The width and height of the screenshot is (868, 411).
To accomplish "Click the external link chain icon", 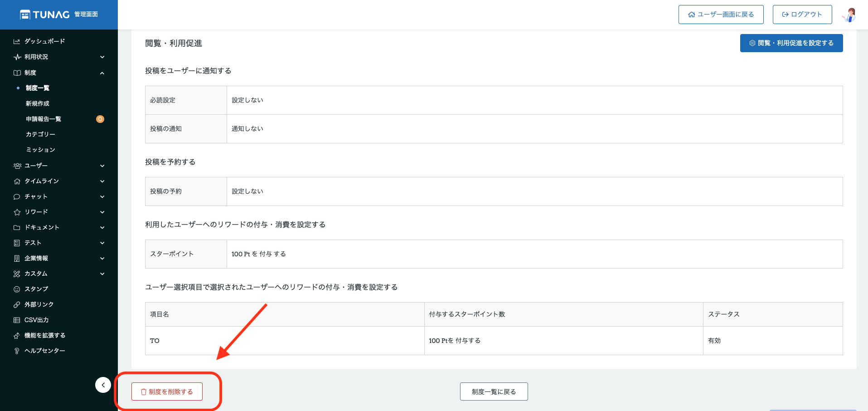I will [x=17, y=304].
